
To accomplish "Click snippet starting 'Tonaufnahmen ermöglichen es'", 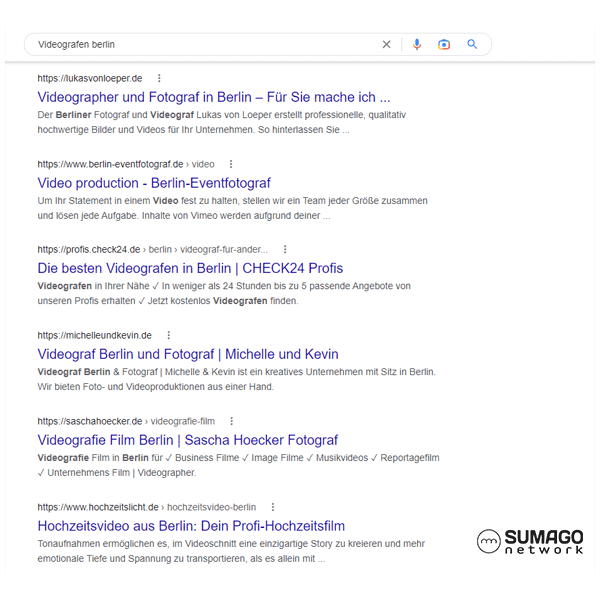I will pyautogui.click(x=231, y=551).
